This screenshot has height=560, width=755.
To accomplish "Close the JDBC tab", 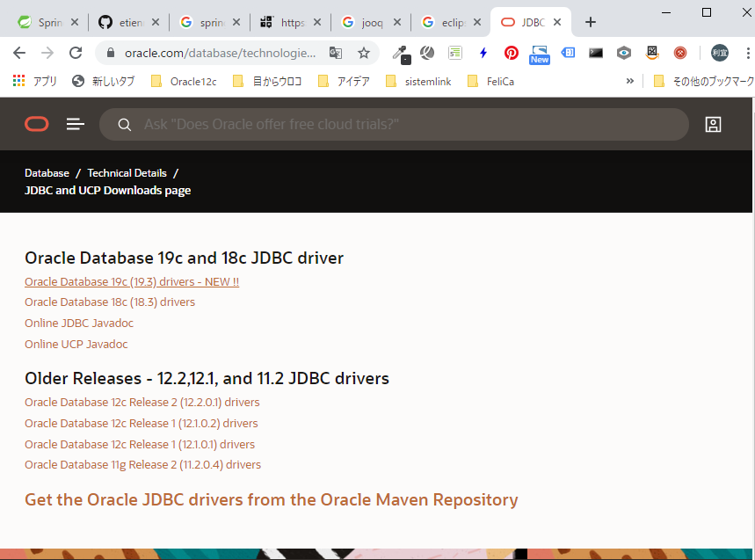I will [x=557, y=22].
